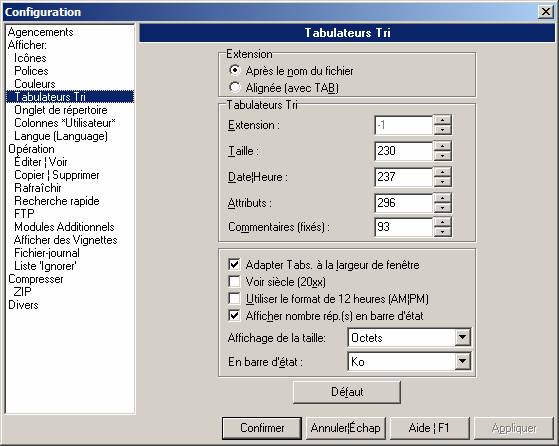Expand the 'En barre d'état' Ko dropdown
Screen dimensions: 559x446
(x=462, y=362)
